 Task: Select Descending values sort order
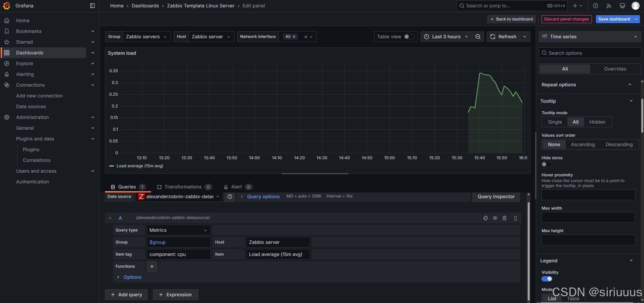tap(619, 144)
